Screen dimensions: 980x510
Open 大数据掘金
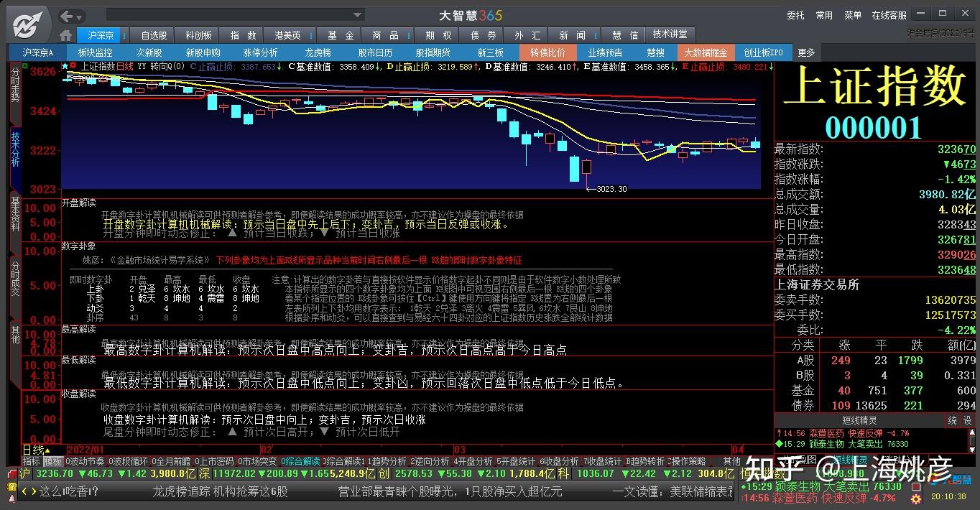tap(706, 52)
